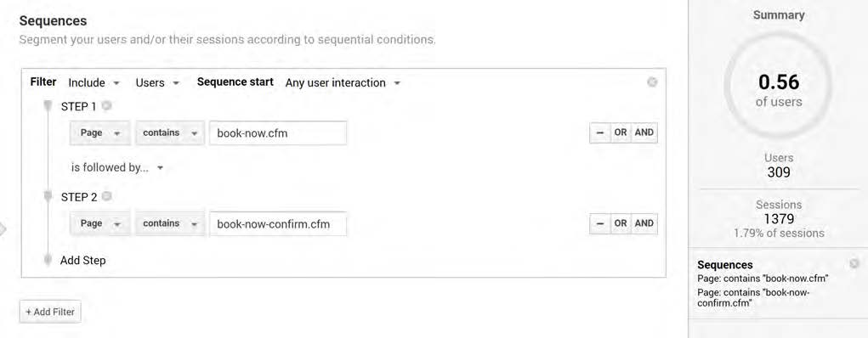The height and width of the screenshot is (338, 868).
Task: Open the STEP 1 Page dimension dropdown
Action: [100, 133]
